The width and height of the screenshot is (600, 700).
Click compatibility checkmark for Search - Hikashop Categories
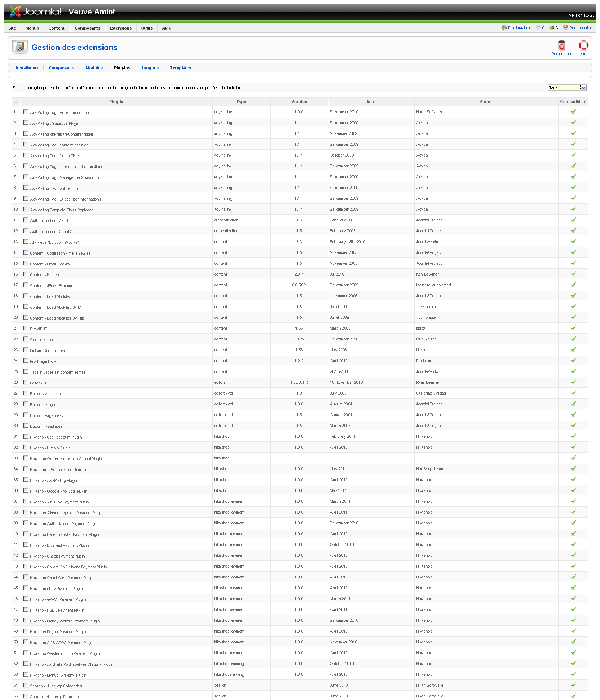573,685
